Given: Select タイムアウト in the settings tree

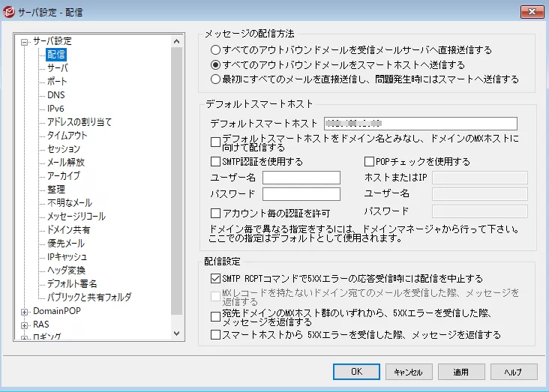Looking at the screenshot, I should coord(67,136).
